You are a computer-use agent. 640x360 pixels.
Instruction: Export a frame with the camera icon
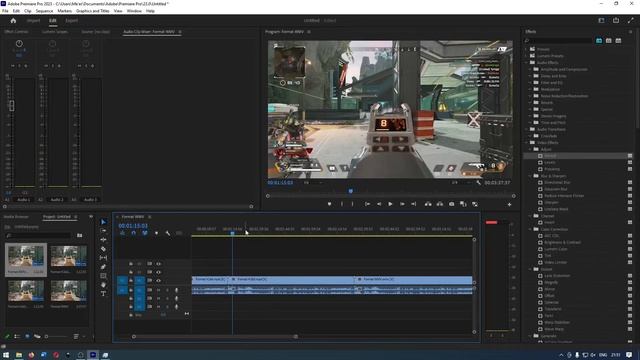point(451,204)
